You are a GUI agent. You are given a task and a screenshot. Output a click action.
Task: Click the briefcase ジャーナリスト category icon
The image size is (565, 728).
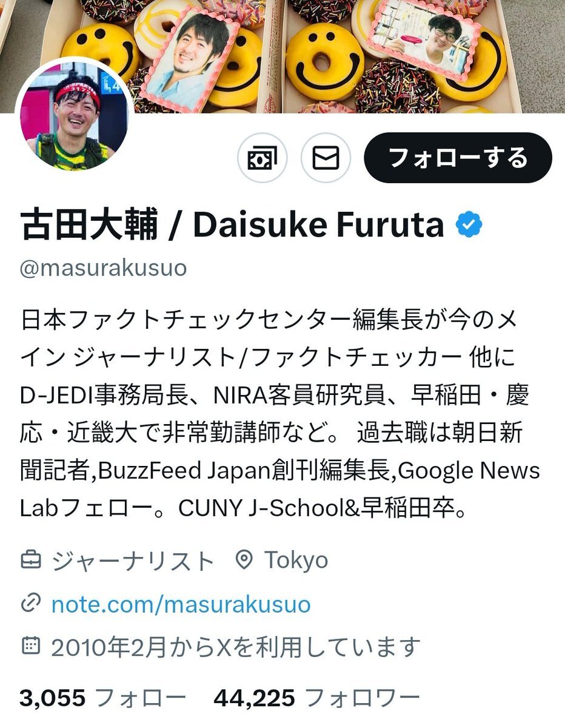[x=30, y=560]
